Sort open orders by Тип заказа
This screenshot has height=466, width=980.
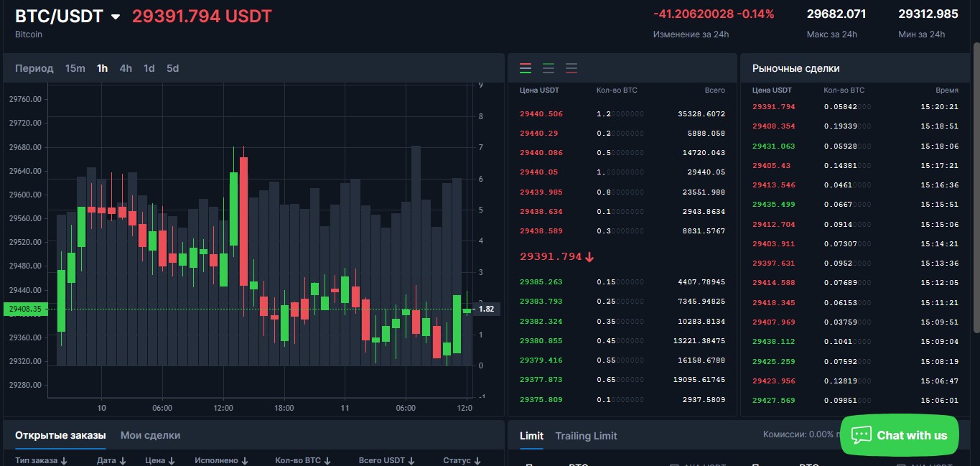tap(41, 460)
